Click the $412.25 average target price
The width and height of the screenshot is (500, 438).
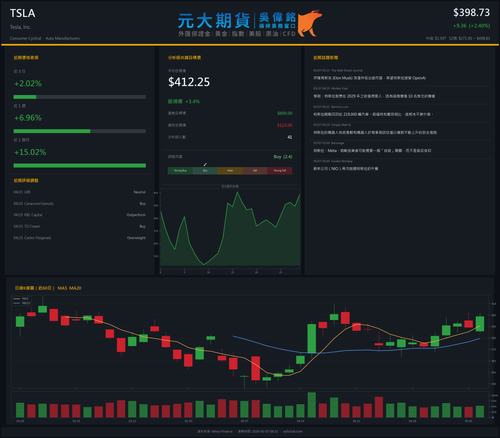click(189, 82)
